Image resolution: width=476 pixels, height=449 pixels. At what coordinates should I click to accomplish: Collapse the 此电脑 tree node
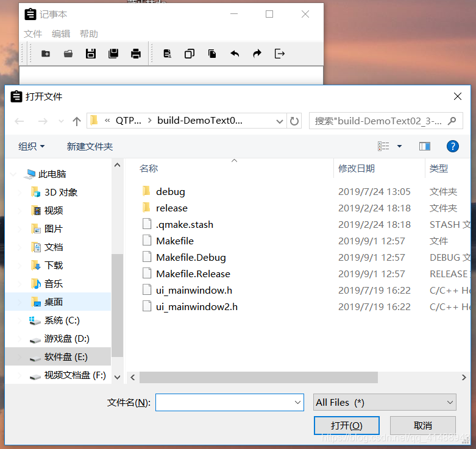click(13, 174)
